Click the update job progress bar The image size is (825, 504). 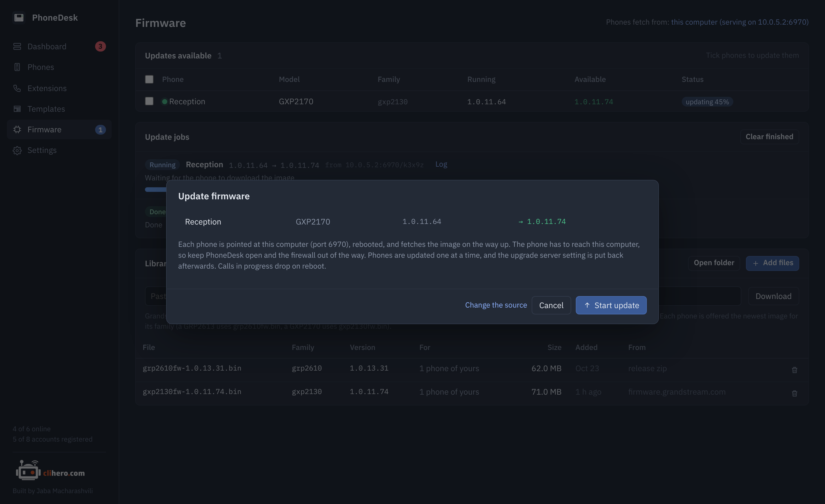[x=156, y=189]
